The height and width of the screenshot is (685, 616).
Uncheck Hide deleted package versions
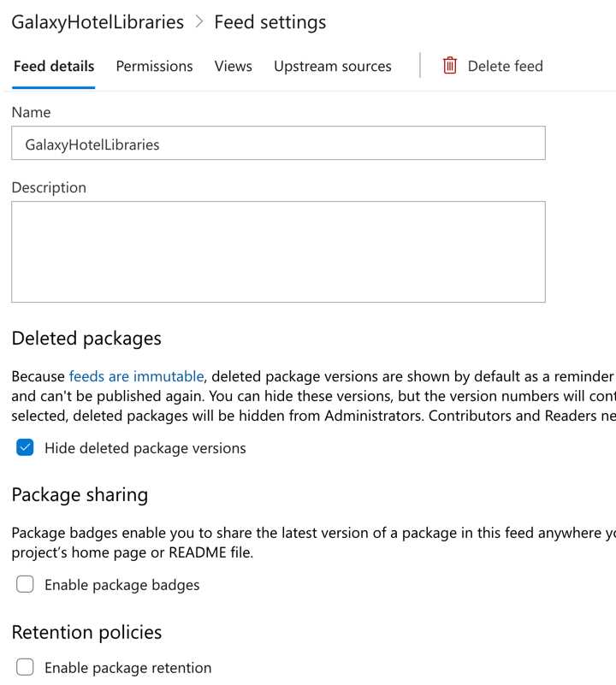[x=25, y=447]
